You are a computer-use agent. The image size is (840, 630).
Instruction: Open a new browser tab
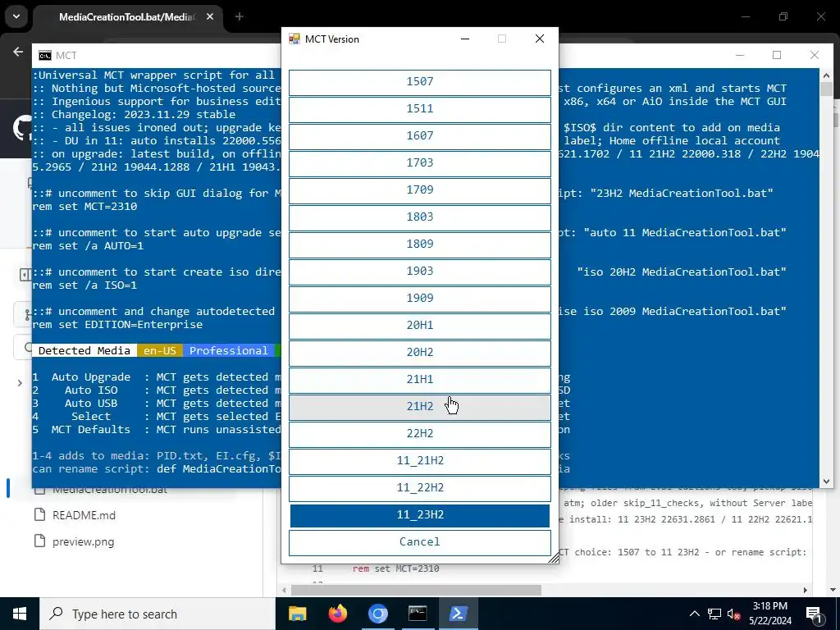click(240, 16)
